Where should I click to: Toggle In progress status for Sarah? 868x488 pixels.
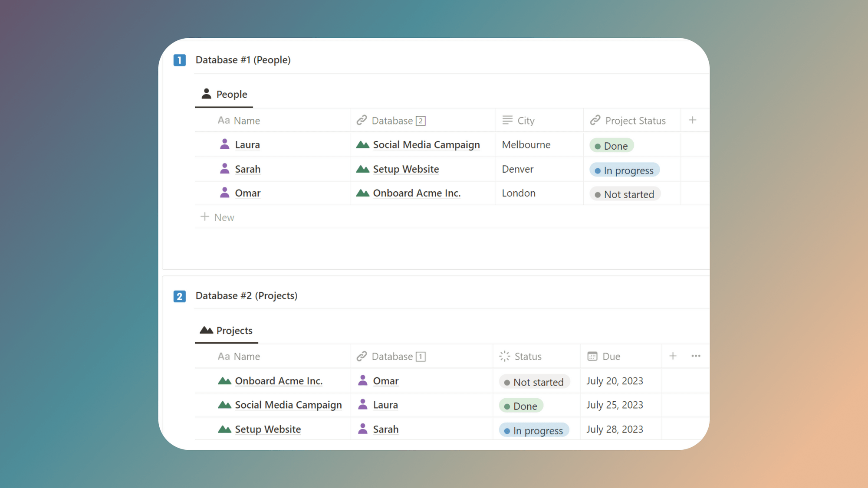(x=624, y=170)
